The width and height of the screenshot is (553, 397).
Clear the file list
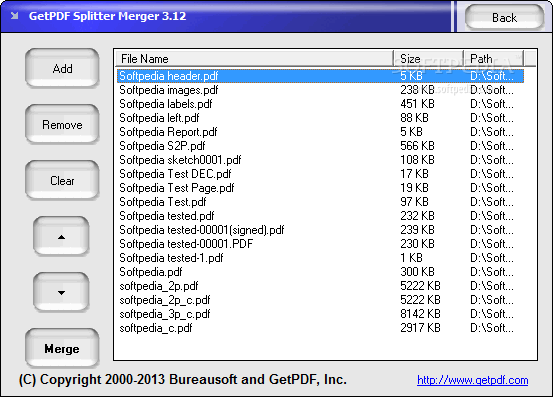62,181
